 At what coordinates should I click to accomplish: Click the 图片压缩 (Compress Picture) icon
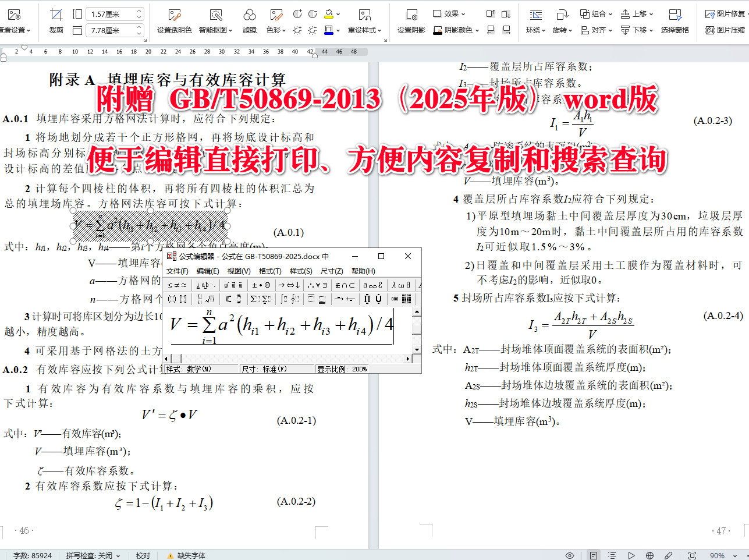pyautogui.click(x=728, y=30)
